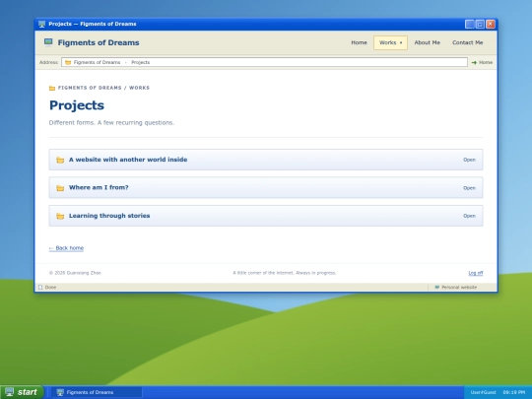The width and height of the screenshot is (532, 399).
Task: Click Projects segment in the address path
Action: [140, 62]
